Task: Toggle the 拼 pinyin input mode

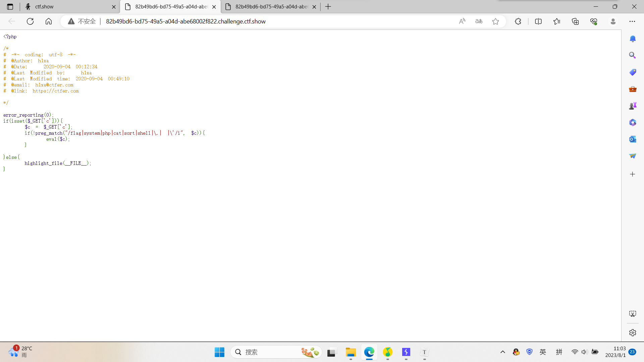Action: [x=559, y=352]
